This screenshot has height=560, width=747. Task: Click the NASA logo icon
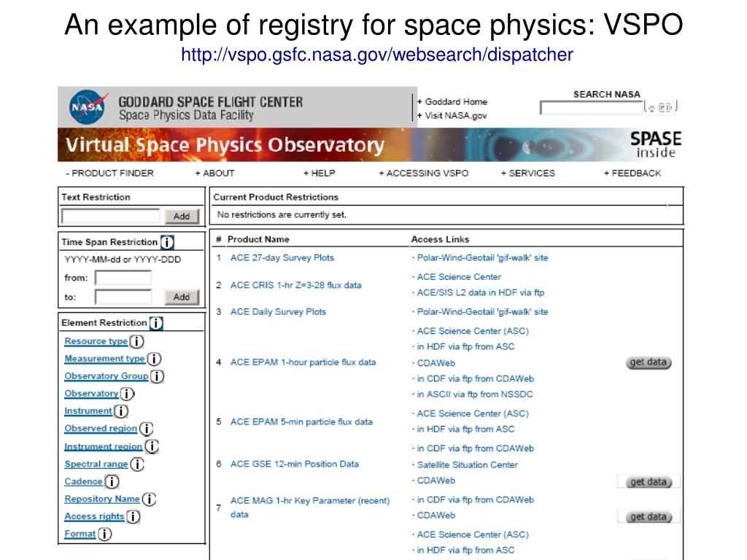88,106
